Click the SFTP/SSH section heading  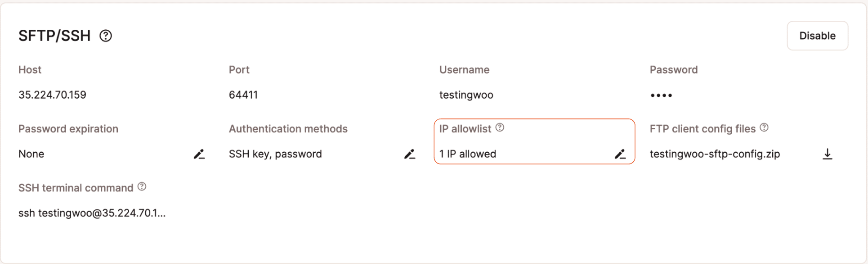pos(54,36)
